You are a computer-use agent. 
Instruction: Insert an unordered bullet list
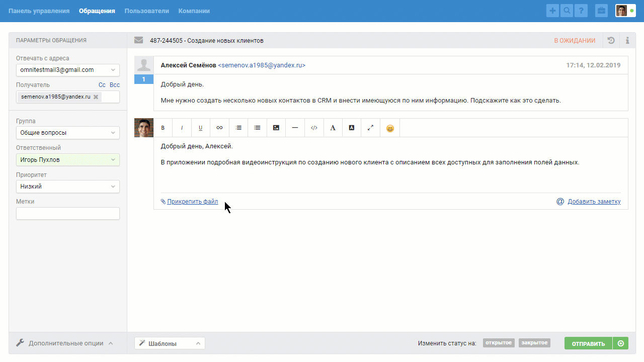(x=257, y=128)
